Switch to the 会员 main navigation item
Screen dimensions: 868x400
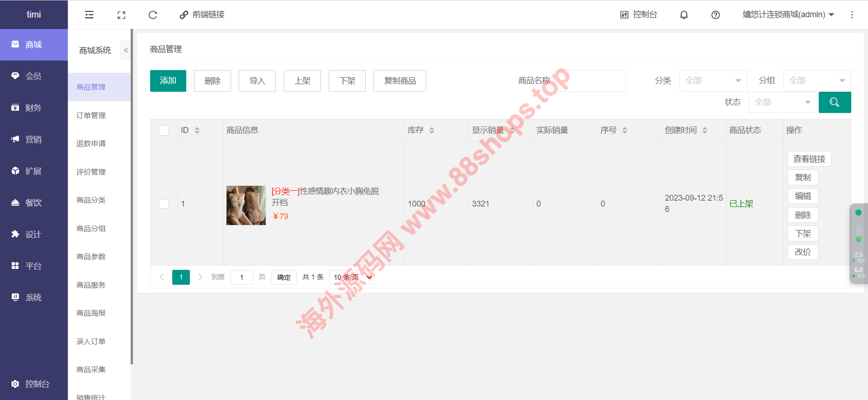[33, 76]
